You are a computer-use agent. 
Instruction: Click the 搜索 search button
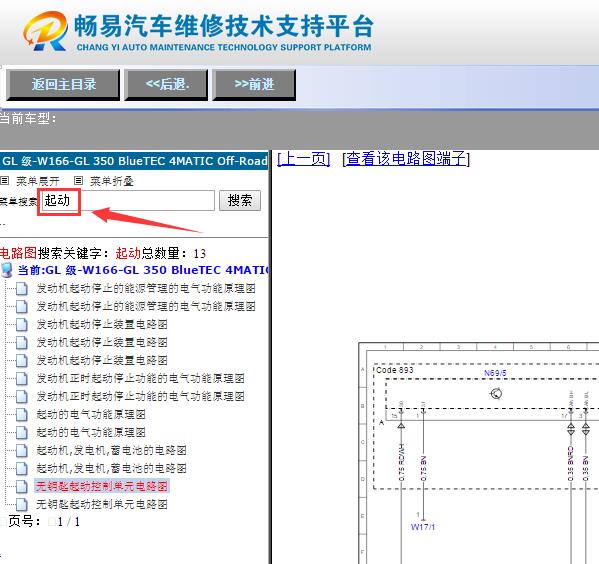pos(240,200)
